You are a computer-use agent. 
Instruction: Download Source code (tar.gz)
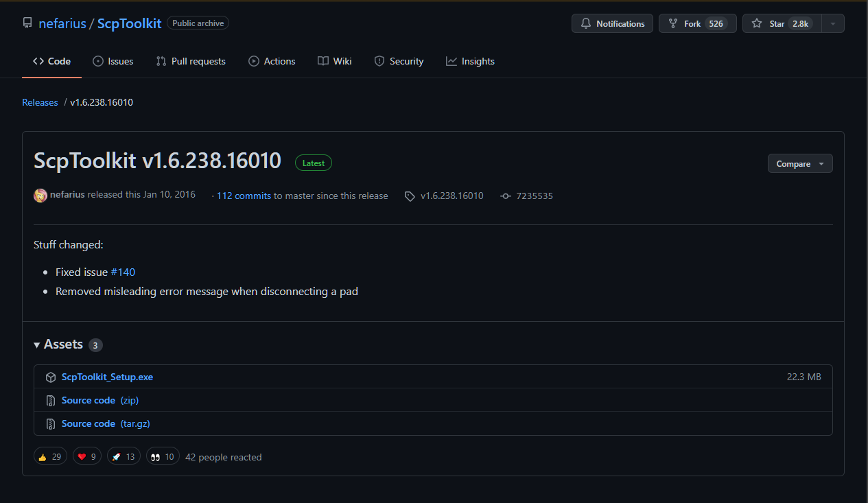106,423
